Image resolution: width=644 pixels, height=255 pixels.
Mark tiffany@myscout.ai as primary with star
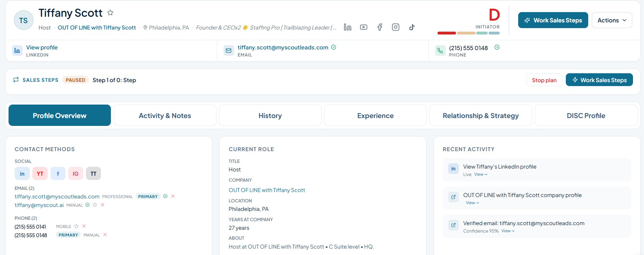pos(95,205)
